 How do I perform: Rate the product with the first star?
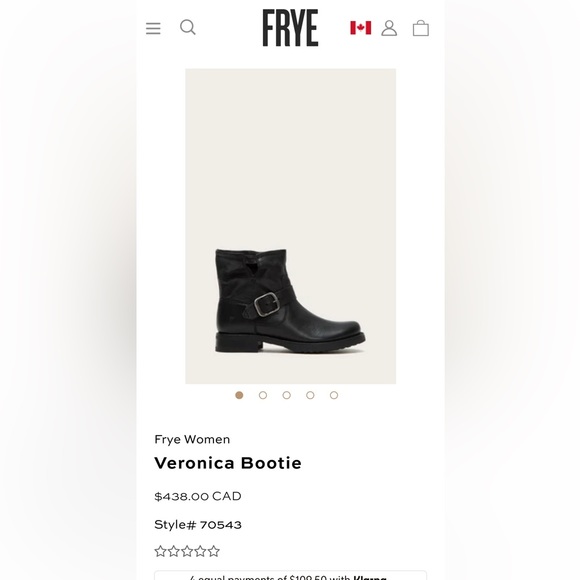(x=161, y=551)
